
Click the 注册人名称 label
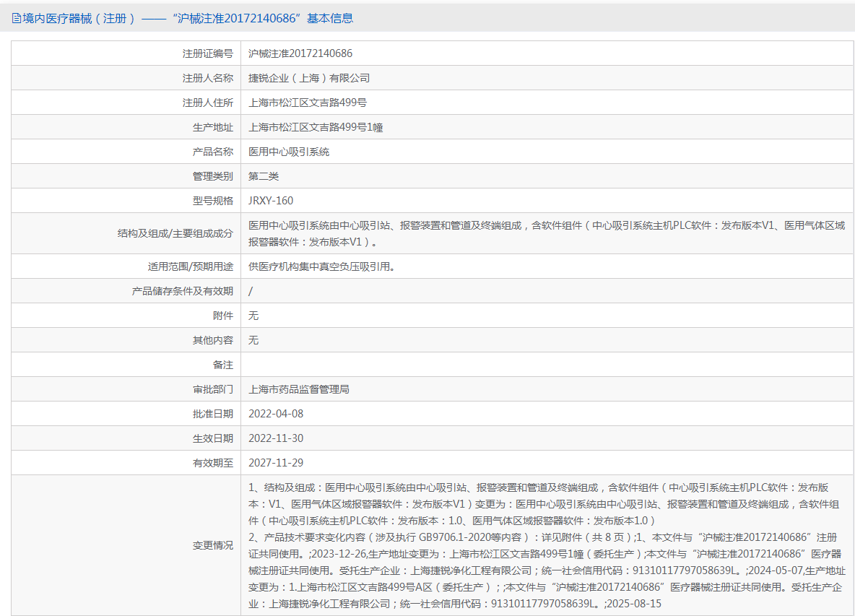point(208,78)
